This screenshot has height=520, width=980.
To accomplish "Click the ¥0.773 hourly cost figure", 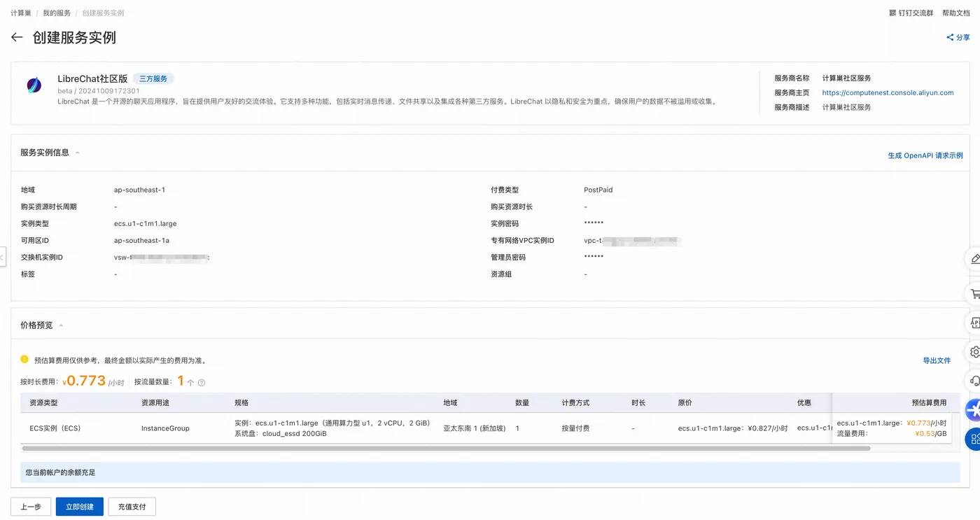I will [x=84, y=381].
